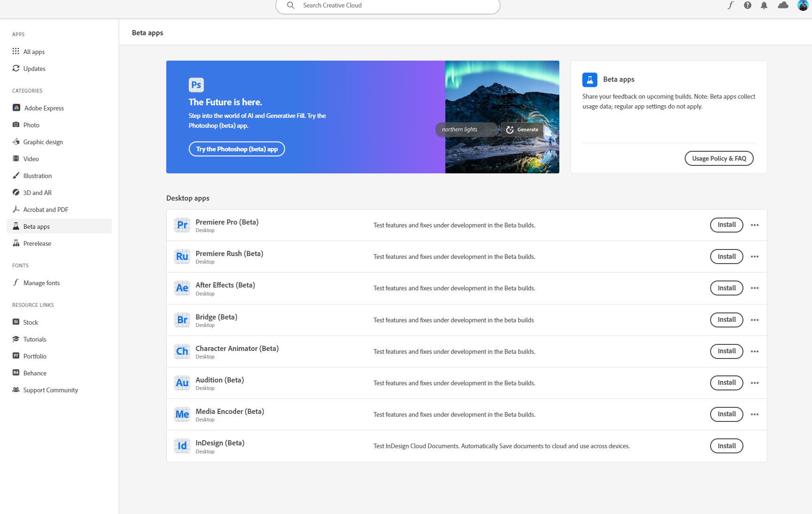Image resolution: width=812 pixels, height=514 pixels.
Task: Open the Prerelease section
Action: (37, 243)
